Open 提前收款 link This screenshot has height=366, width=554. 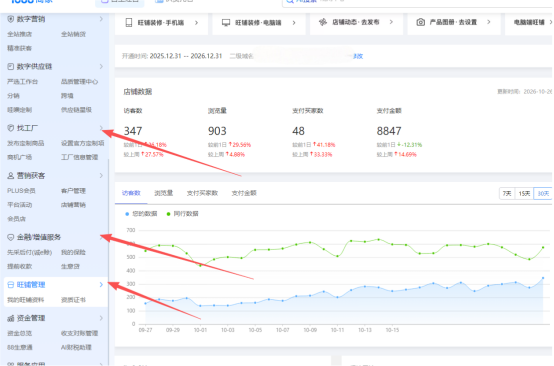tap(19, 266)
